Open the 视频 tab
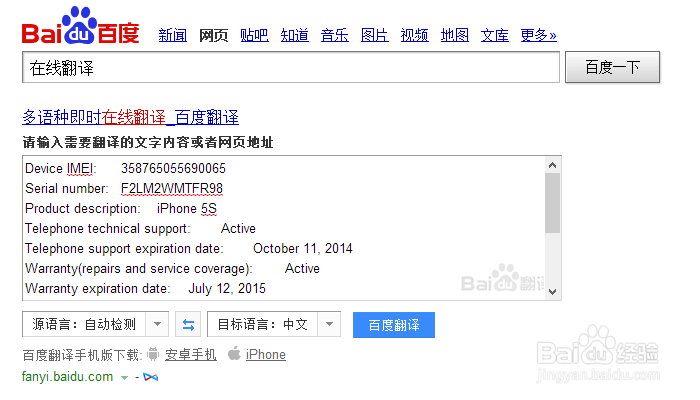The image size is (700, 400). (415, 35)
